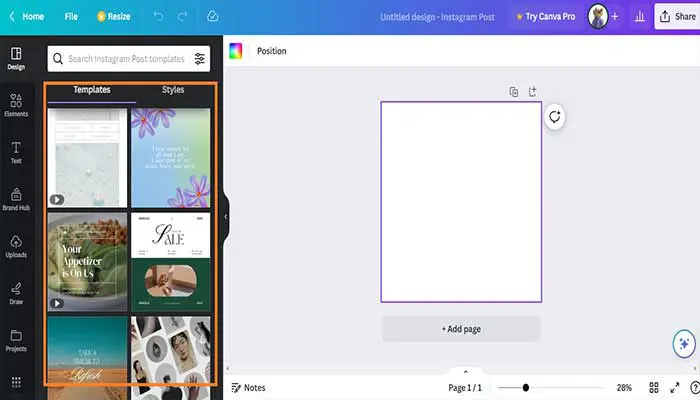Expand the page thumbnails chevron
The height and width of the screenshot is (400, 700).
click(x=465, y=372)
